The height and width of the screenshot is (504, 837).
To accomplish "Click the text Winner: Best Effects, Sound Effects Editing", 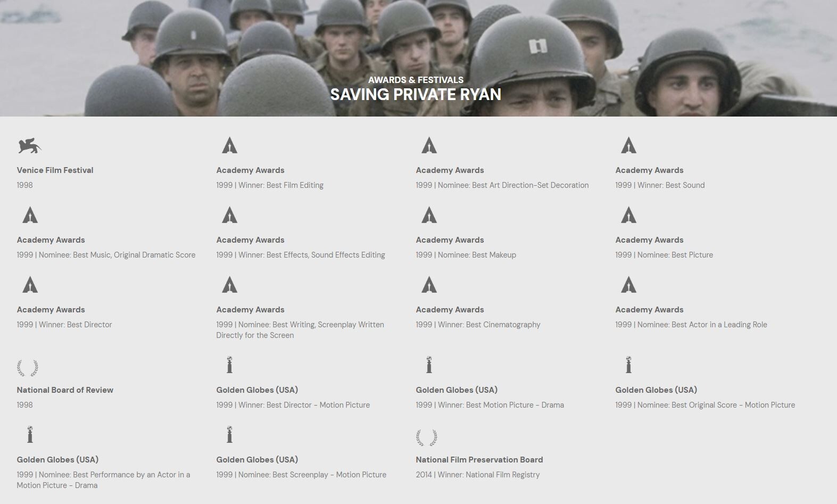I will [x=312, y=255].
